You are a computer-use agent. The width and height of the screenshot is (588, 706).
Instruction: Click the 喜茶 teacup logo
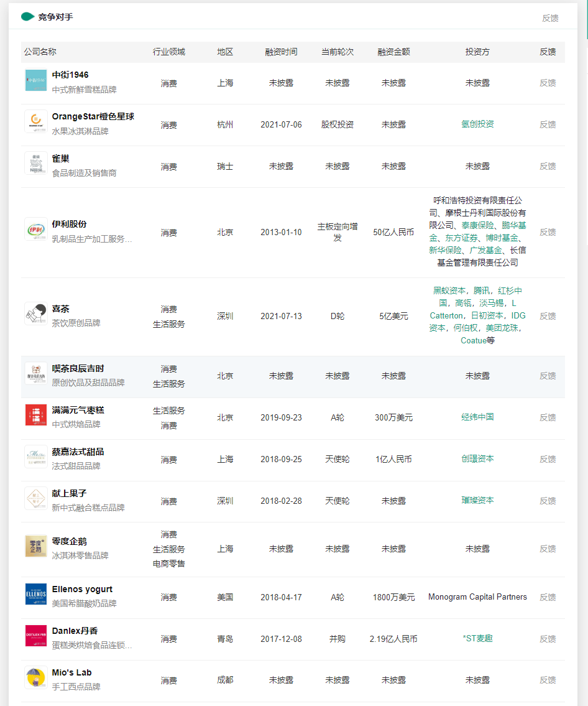click(35, 313)
